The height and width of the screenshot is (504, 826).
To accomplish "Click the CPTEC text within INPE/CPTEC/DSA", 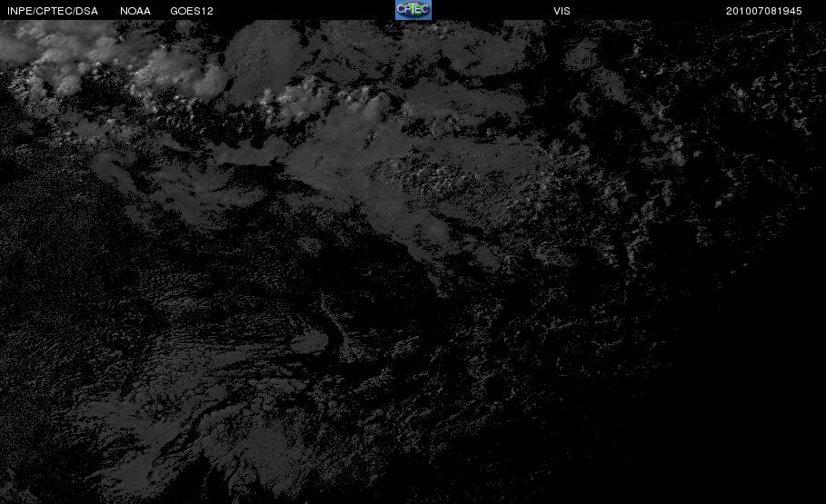I will click(x=55, y=11).
